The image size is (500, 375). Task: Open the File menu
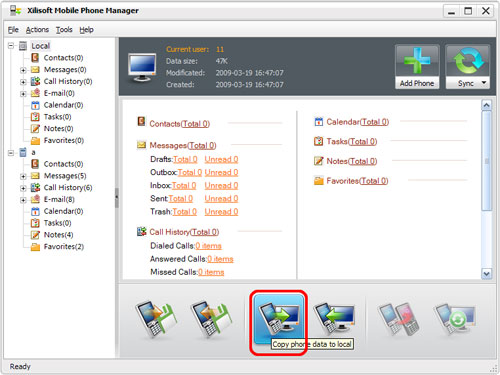click(x=13, y=30)
